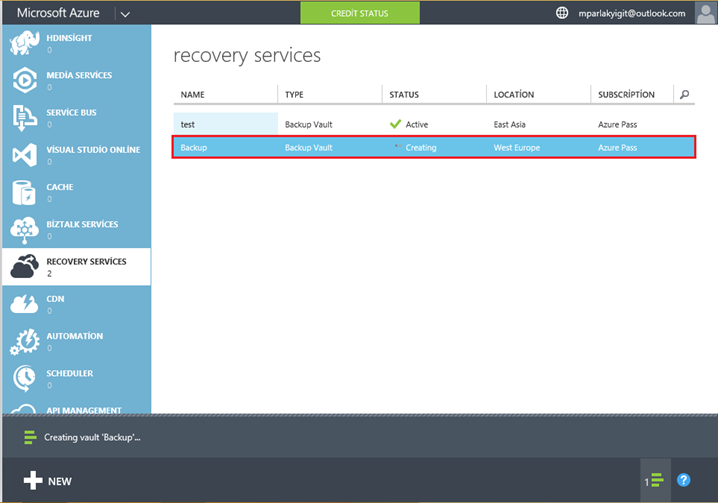Image resolution: width=718 pixels, height=503 pixels.
Task: Click the count '2' under Recovery Services
Action: pos(49,273)
